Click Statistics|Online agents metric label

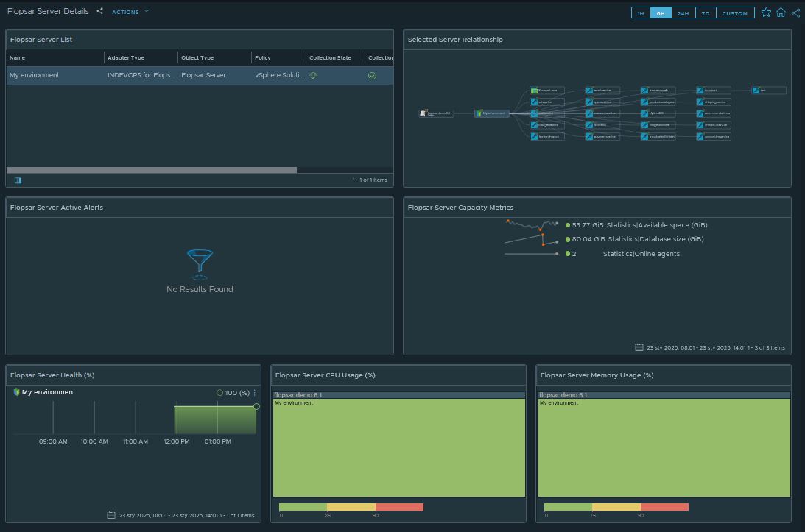[641, 253]
